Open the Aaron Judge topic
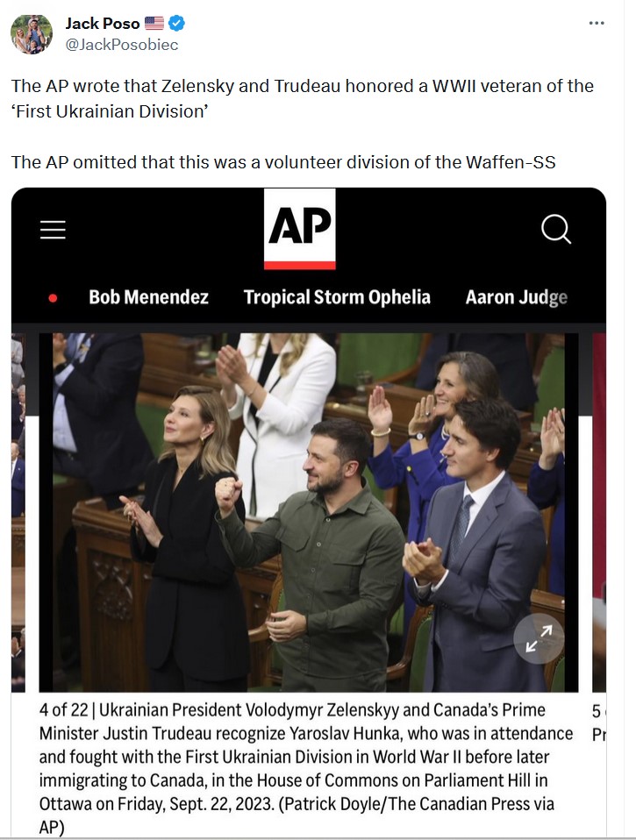This screenshot has width=636, height=840. 516,296
